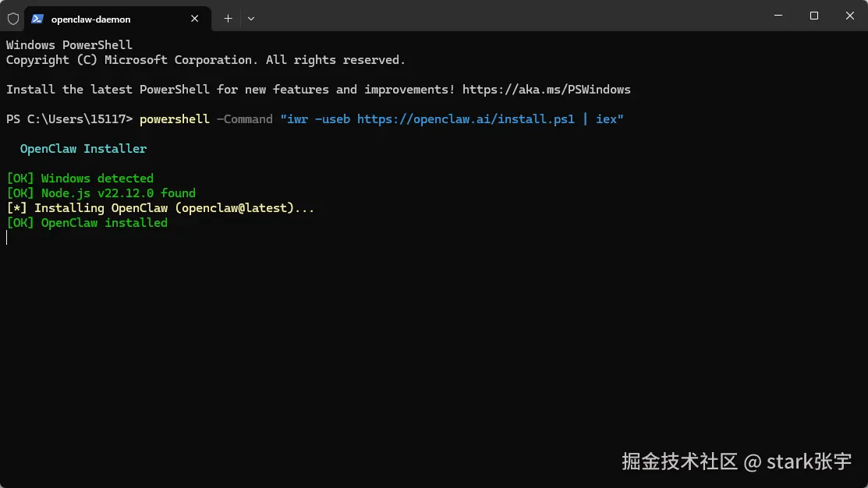The image size is (868, 488).
Task: Click the powershell command text in the prompt
Action: point(173,118)
